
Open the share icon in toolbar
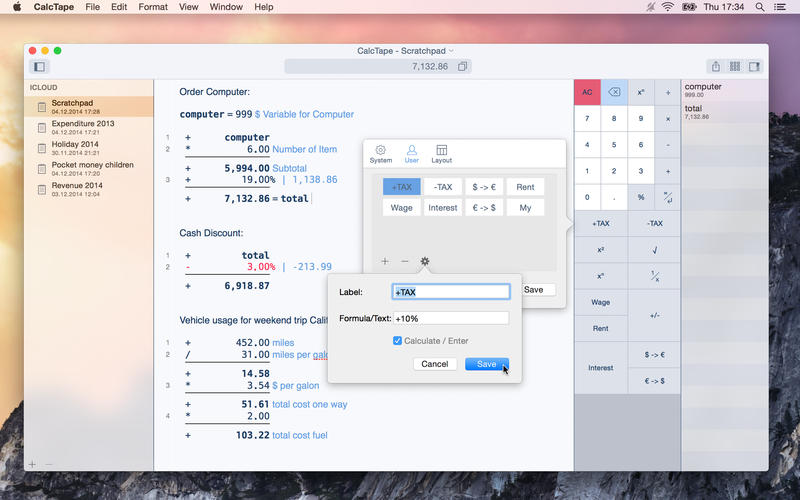[716, 67]
